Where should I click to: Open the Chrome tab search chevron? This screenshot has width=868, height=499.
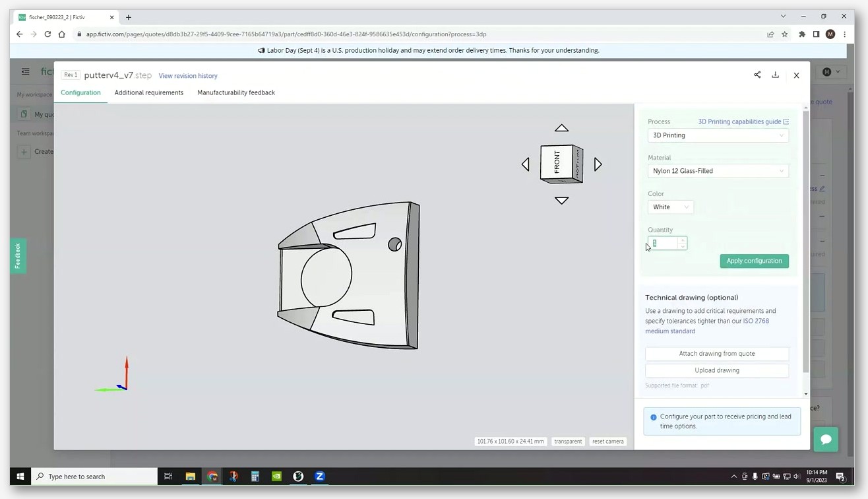coord(783,17)
